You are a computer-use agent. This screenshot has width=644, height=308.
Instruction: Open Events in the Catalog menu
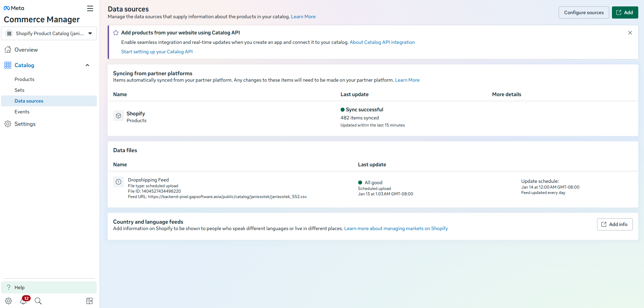coord(22,112)
